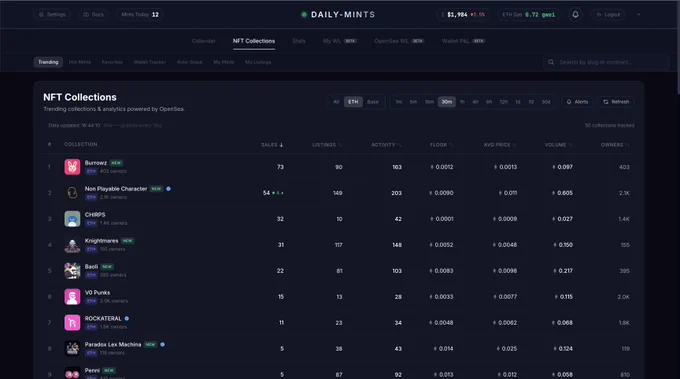Click the Mints Today counter
The height and width of the screenshot is (379, 680).
(140, 14)
